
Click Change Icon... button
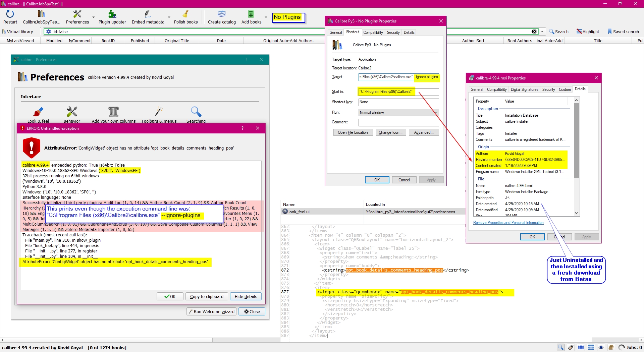[x=391, y=132]
